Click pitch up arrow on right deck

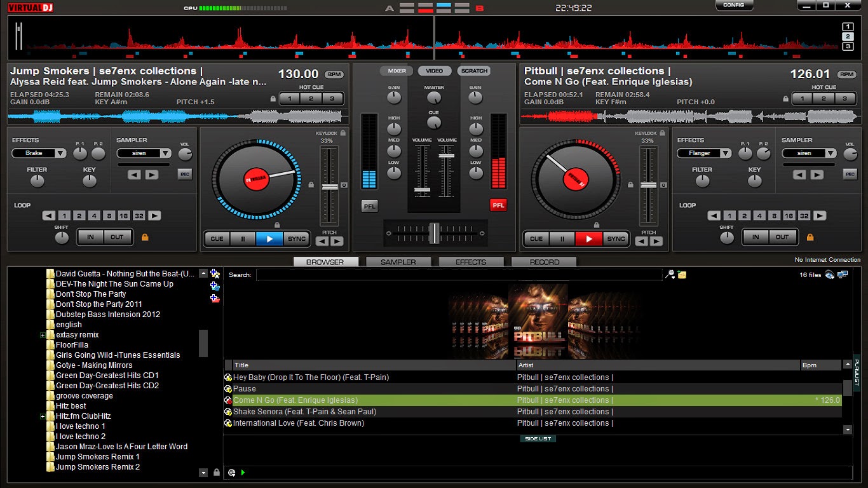pos(656,241)
